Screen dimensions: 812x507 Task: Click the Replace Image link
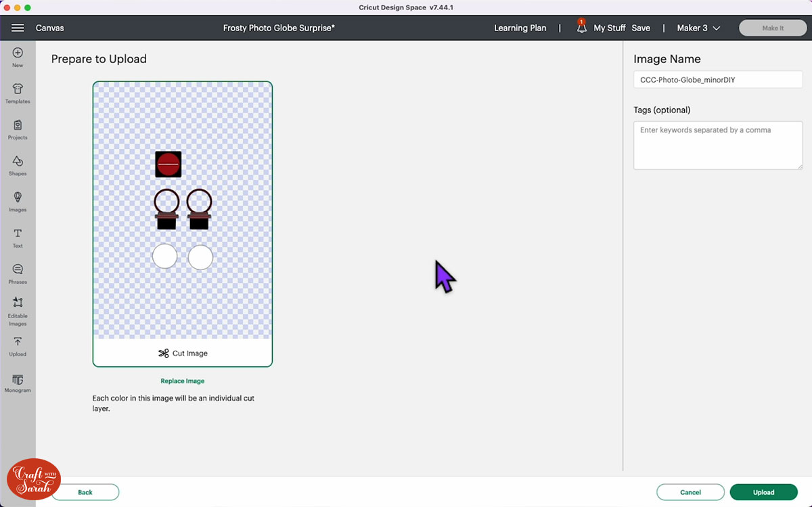[183, 381]
